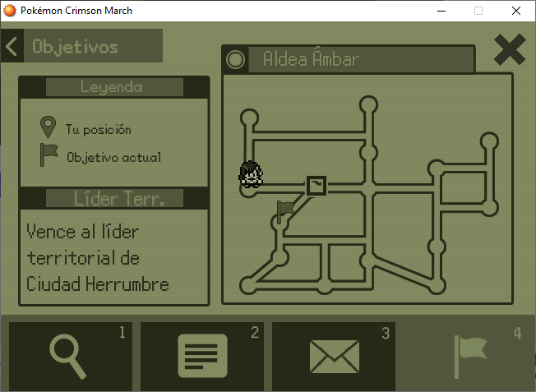Close the map with the X icon

coord(509,50)
